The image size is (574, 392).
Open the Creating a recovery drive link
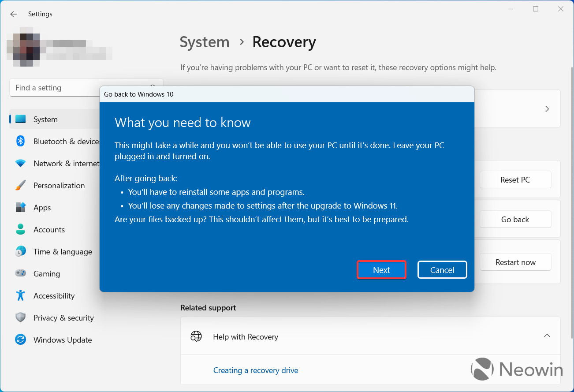click(256, 370)
